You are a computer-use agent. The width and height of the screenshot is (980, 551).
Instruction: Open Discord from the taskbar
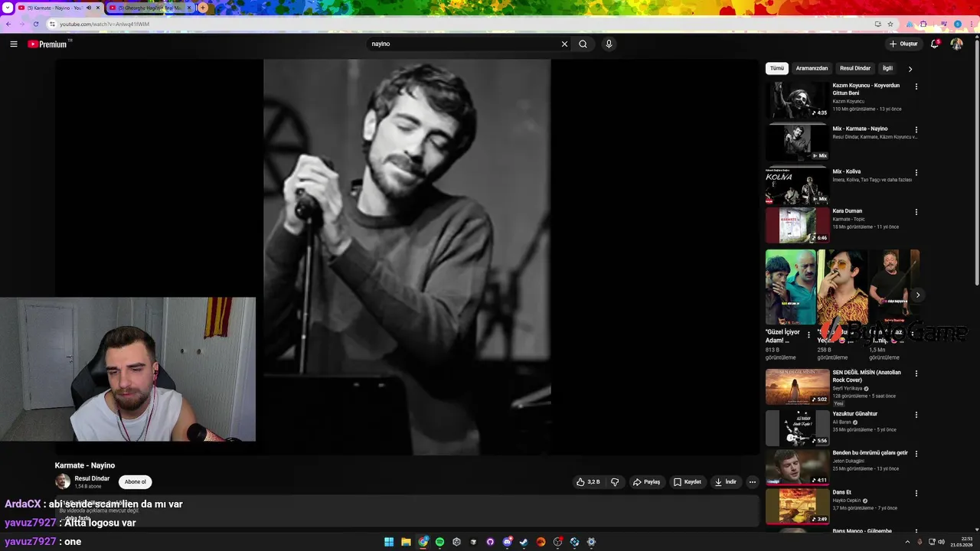pos(507,542)
